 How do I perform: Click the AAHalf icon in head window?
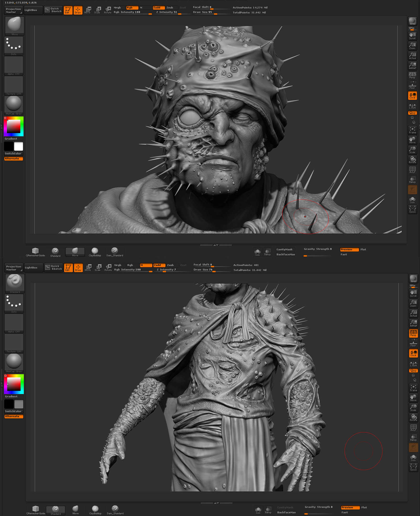(412, 66)
